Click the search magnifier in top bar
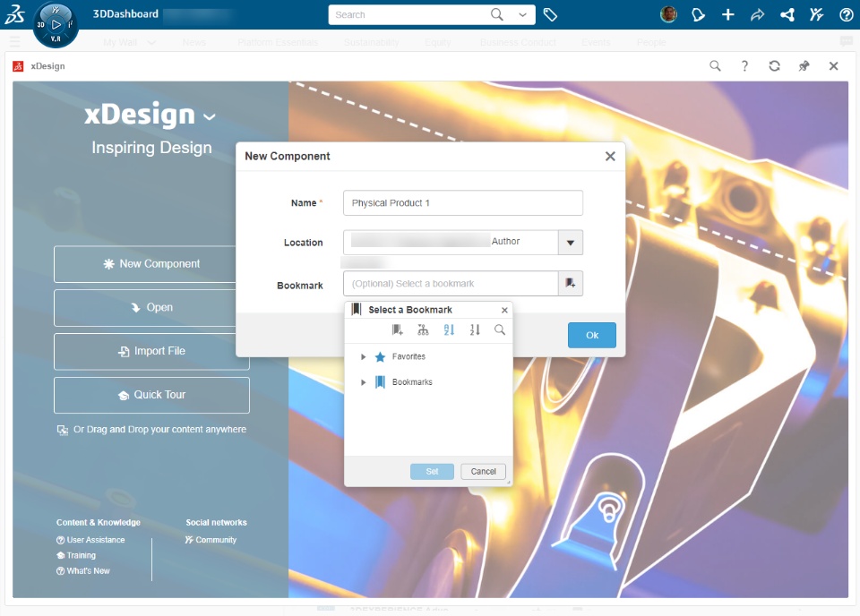Image resolution: width=860 pixels, height=616 pixels. (496, 15)
